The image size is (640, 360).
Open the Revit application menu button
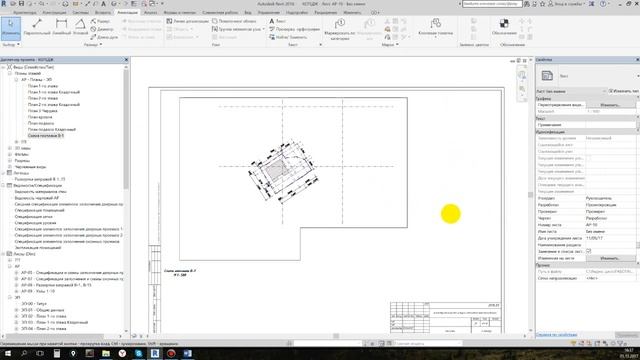(x=4, y=4)
